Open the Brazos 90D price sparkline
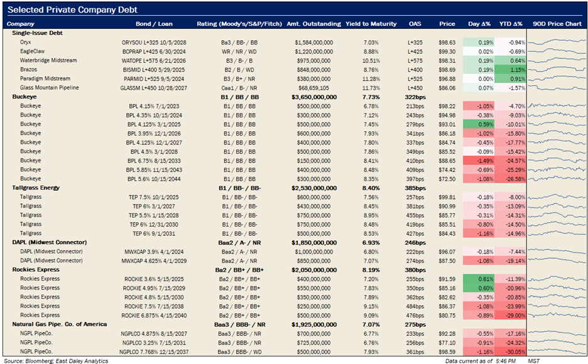 [557, 70]
